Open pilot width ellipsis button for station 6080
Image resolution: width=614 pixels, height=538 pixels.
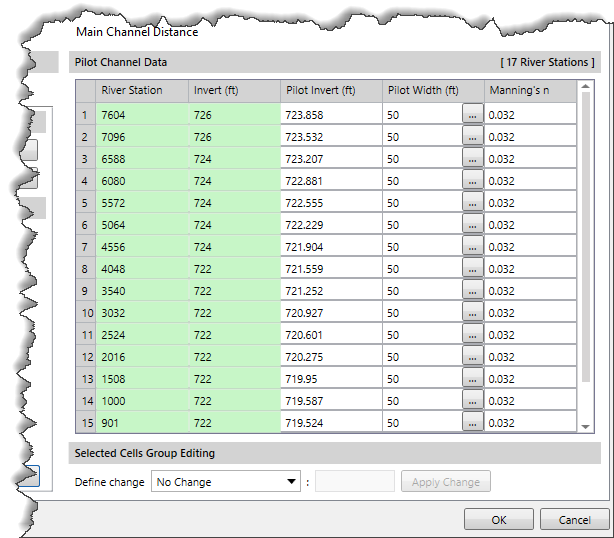pos(473,180)
